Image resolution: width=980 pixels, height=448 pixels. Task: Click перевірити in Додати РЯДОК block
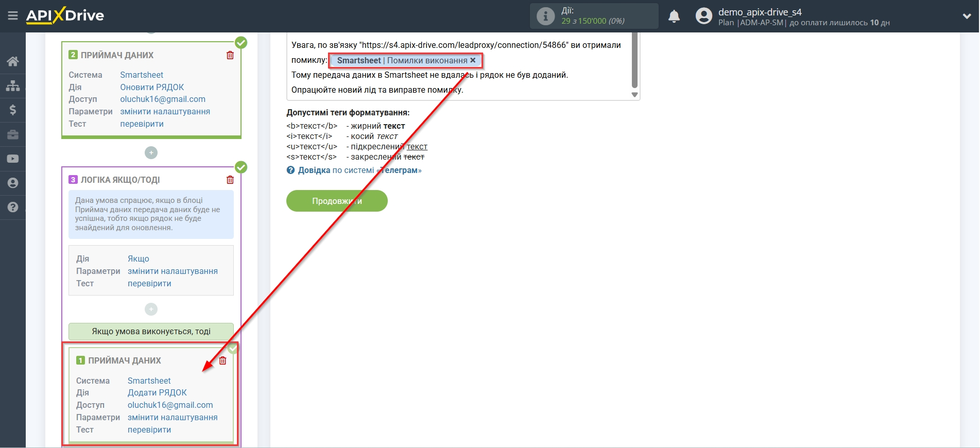pos(149,430)
